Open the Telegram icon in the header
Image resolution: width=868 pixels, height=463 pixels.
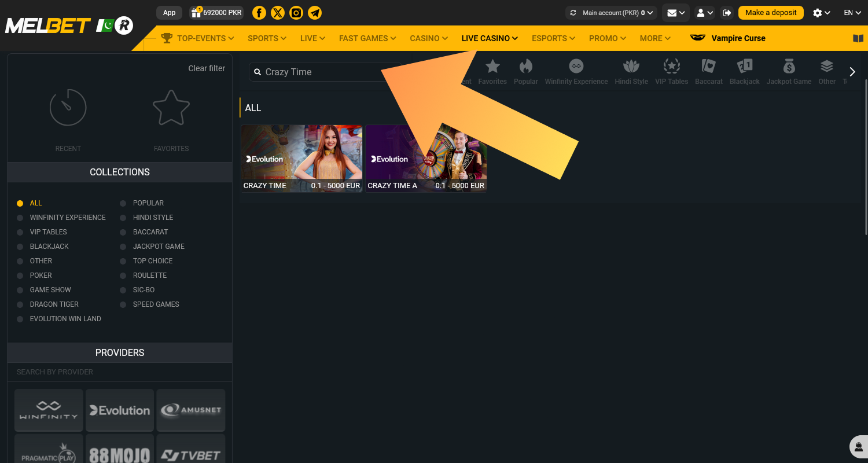pos(315,12)
